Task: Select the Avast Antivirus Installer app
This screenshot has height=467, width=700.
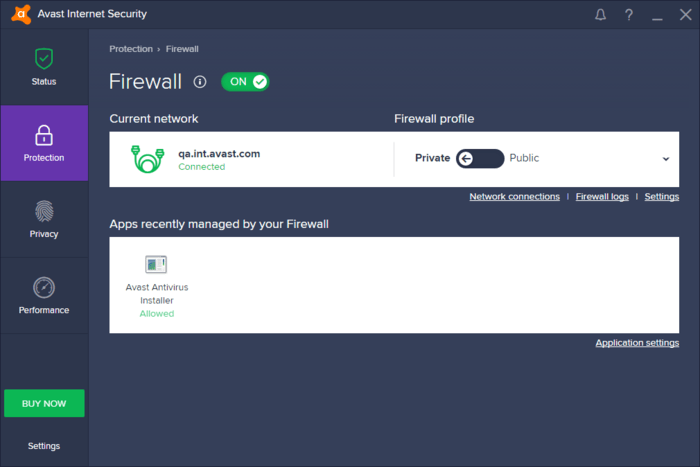Action: pos(157,286)
